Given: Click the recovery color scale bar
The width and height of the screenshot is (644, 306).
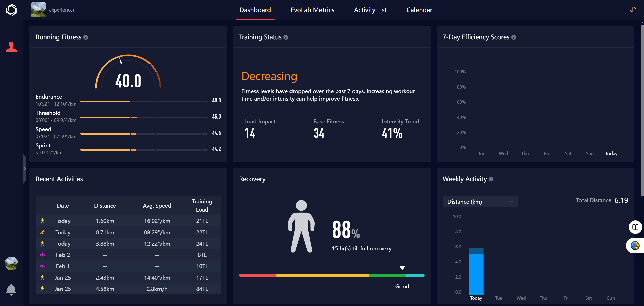Looking at the screenshot, I should click(332, 275).
